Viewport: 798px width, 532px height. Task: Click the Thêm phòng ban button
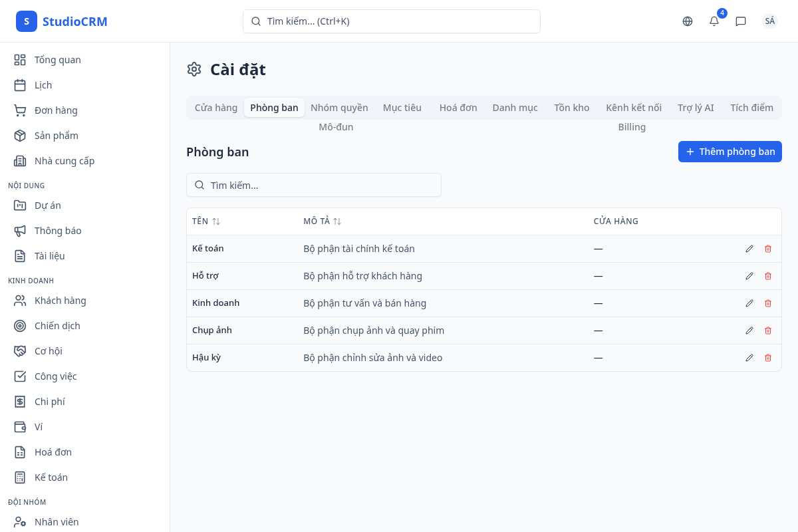click(730, 152)
